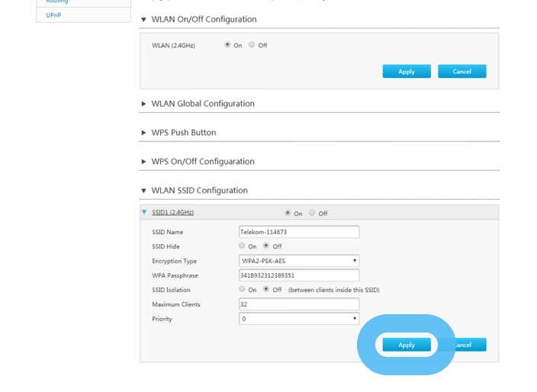The width and height of the screenshot is (537, 392).
Task: Click the Maximum Clients field
Action: [x=298, y=304]
